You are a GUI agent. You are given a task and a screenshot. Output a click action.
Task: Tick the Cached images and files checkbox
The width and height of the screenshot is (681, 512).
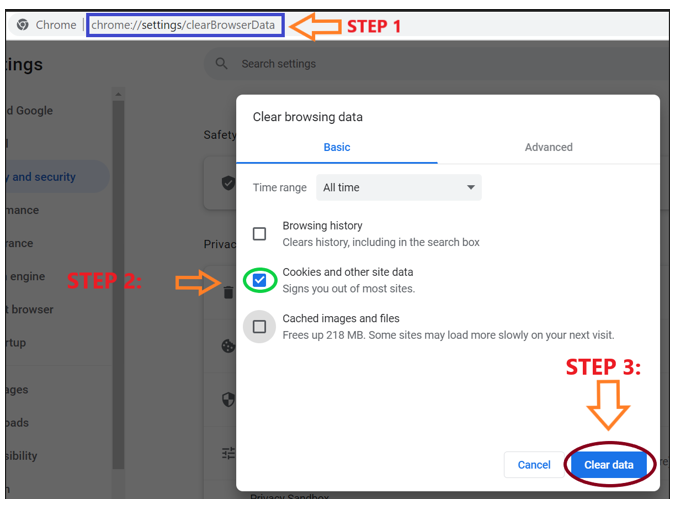[259, 327]
